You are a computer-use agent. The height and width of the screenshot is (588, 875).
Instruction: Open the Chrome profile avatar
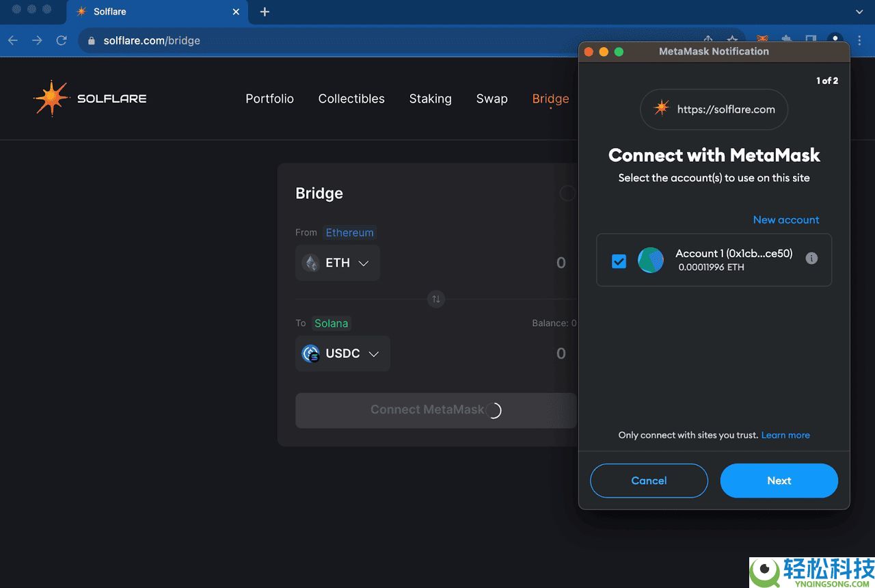(x=835, y=40)
